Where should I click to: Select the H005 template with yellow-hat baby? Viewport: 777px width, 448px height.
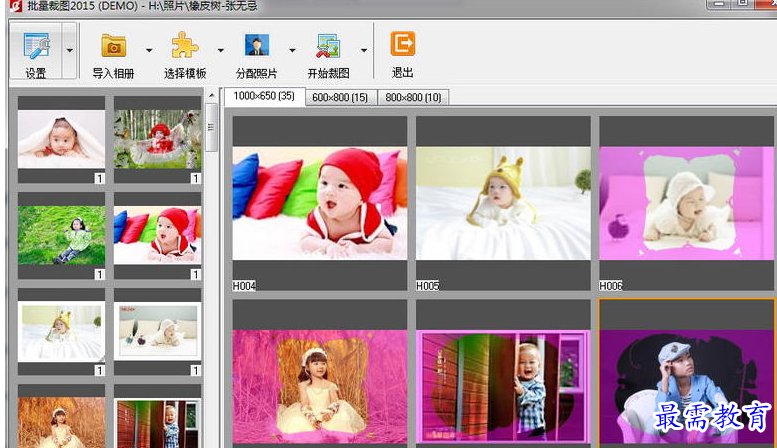[x=503, y=203]
